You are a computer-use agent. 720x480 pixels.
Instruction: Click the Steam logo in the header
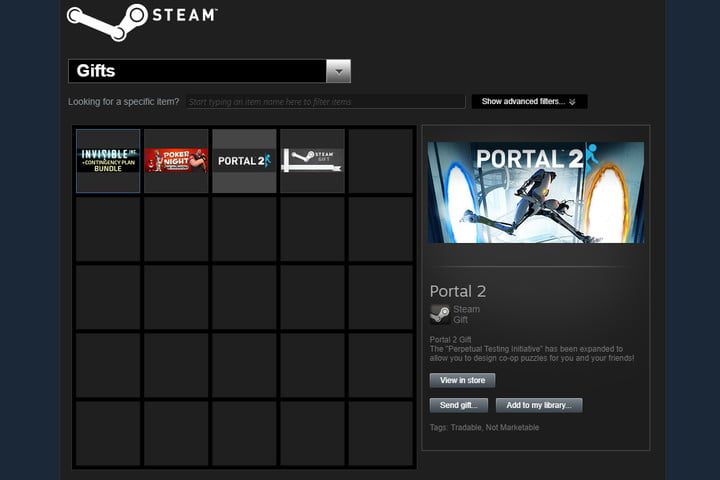pyautogui.click(x=140, y=20)
